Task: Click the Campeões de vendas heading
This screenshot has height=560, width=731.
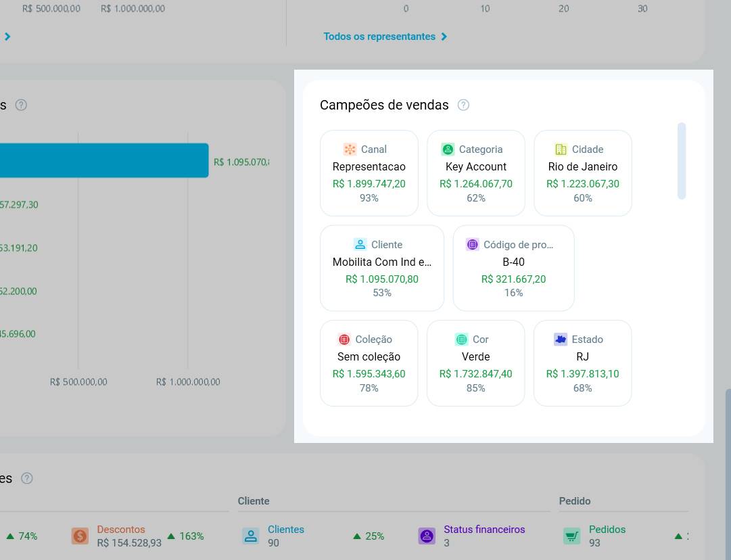Action: (x=384, y=105)
